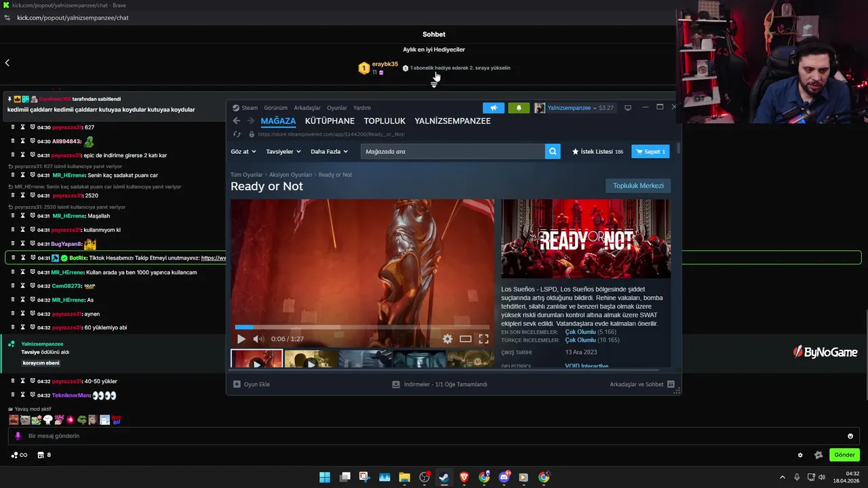Play the Ready or Not trailer

[241, 339]
